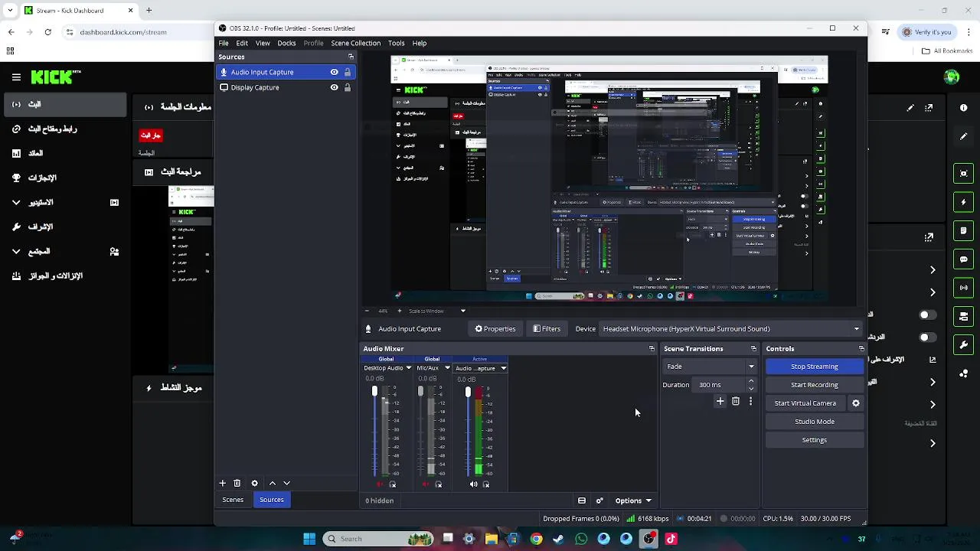The width and height of the screenshot is (980, 551).
Task: Pop out the Controls dock
Action: tap(861, 348)
